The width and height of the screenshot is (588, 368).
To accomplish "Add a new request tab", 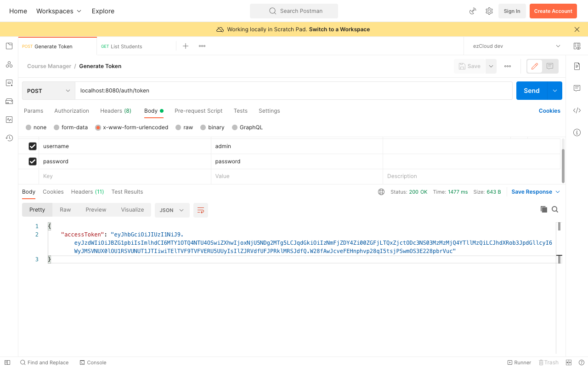I will [x=186, y=46].
